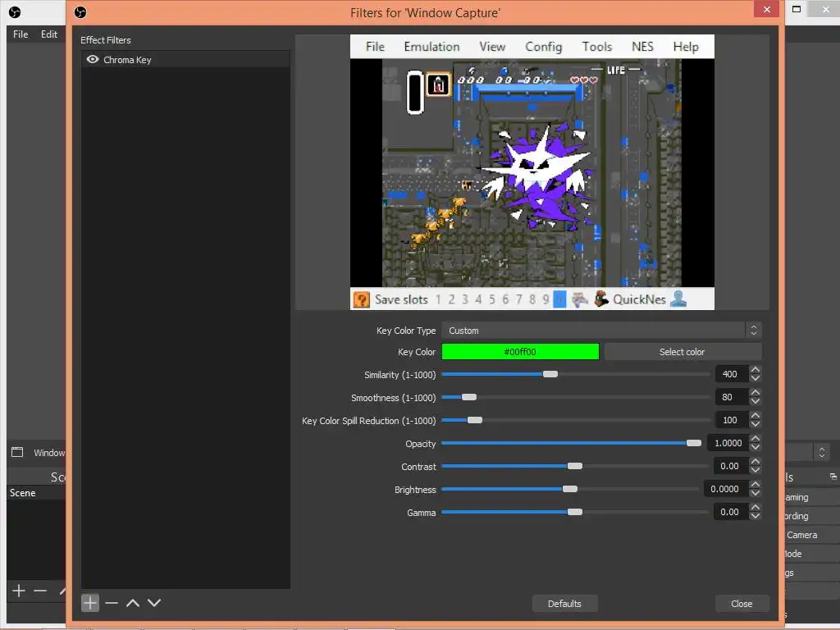Increase Spill Reduction with up stepper arrow
The image size is (840, 630).
click(x=756, y=416)
